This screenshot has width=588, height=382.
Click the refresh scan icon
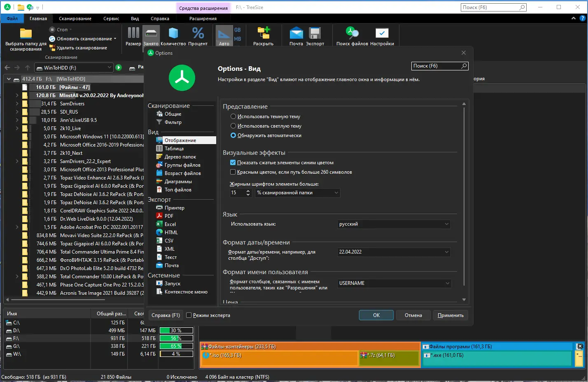(52, 39)
